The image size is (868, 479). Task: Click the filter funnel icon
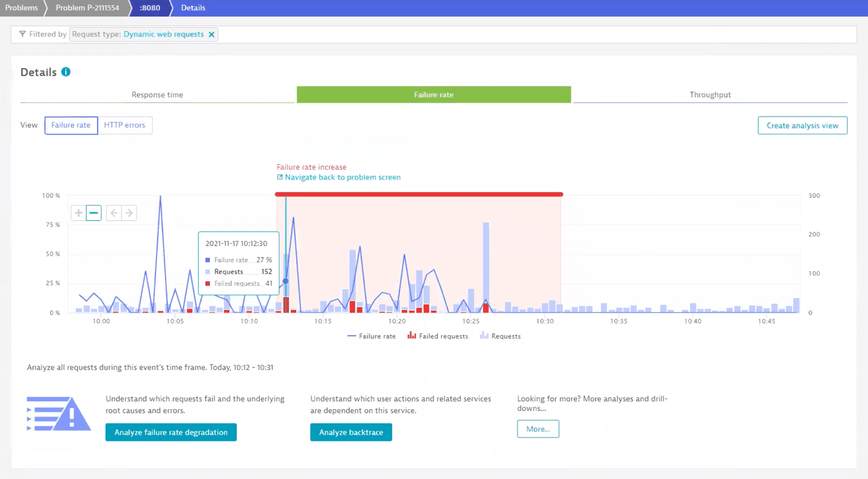(22, 34)
